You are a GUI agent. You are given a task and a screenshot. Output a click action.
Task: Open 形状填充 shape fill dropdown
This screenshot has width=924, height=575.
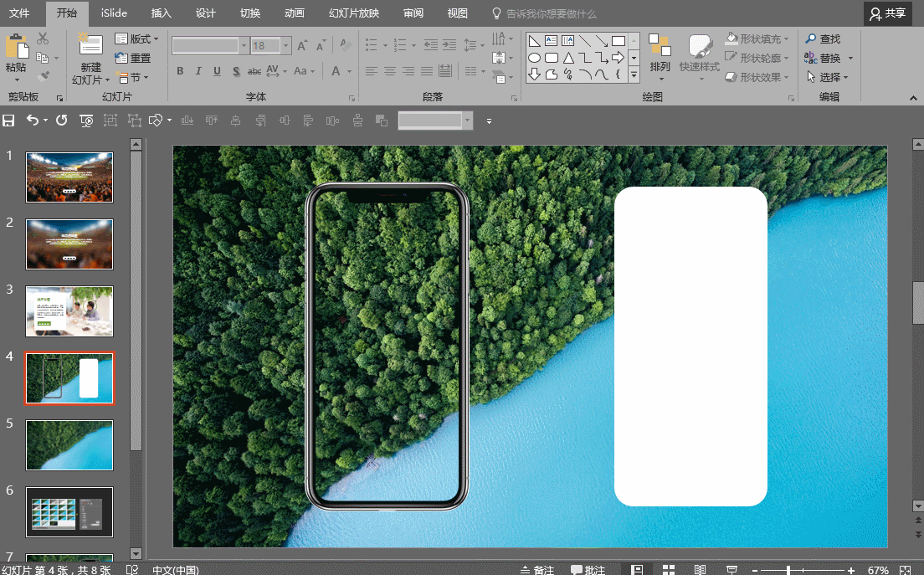click(x=757, y=39)
